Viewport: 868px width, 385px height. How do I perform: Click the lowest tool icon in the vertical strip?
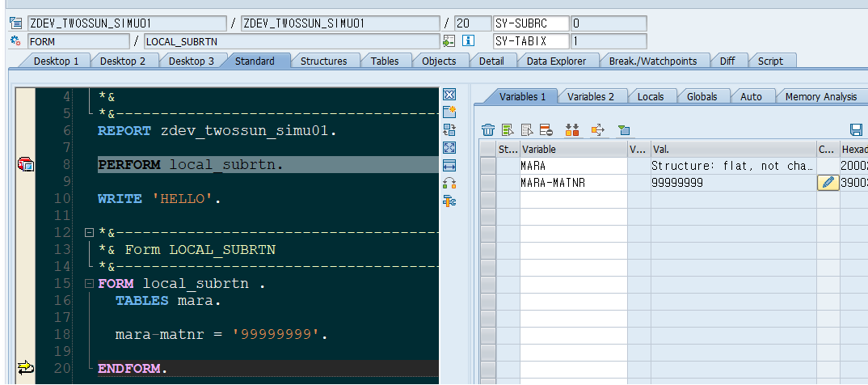click(449, 201)
